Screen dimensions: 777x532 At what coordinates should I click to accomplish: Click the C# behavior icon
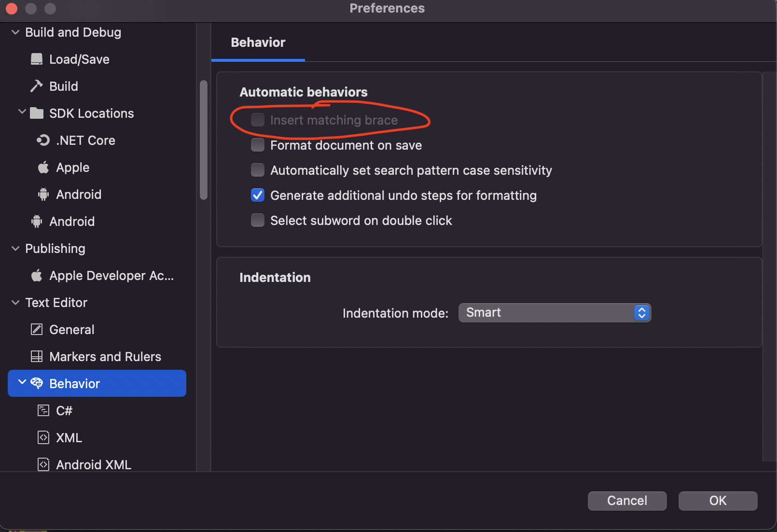[43, 411]
